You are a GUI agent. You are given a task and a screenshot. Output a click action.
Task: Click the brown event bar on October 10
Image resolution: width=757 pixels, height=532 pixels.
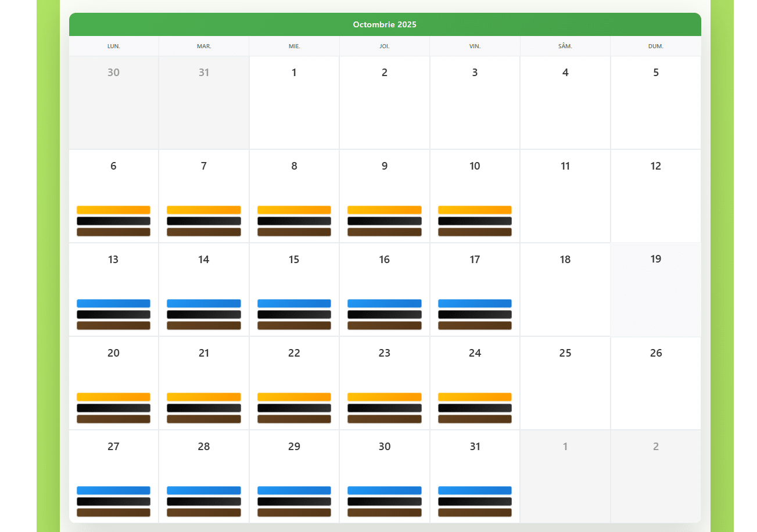click(475, 232)
